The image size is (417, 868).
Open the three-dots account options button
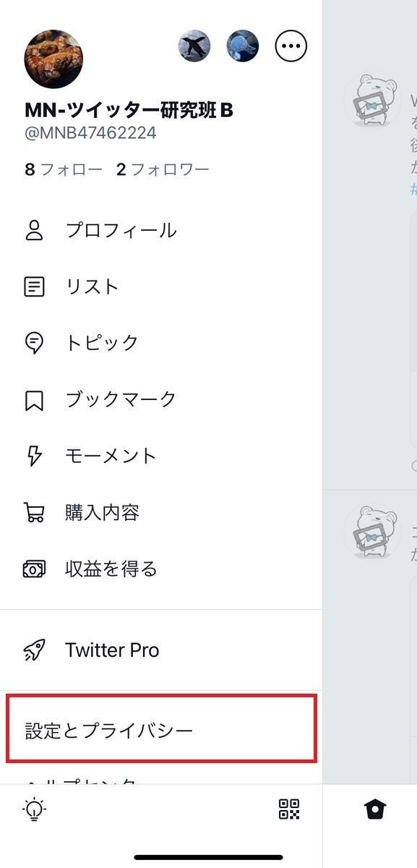291,46
